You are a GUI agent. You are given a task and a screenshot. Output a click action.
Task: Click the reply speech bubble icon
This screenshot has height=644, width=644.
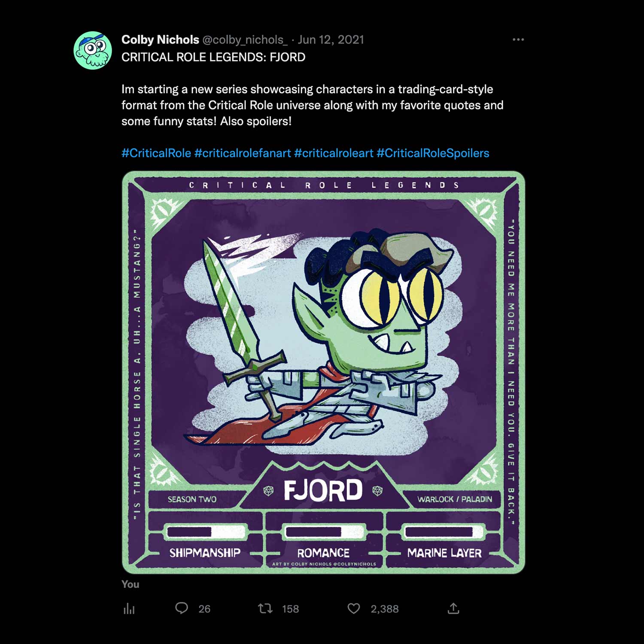click(x=182, y=608)
